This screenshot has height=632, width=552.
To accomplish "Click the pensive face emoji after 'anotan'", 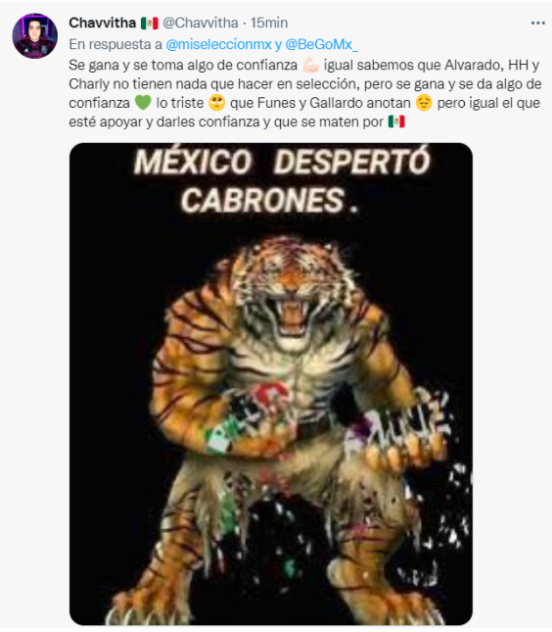I will (423, 102).
